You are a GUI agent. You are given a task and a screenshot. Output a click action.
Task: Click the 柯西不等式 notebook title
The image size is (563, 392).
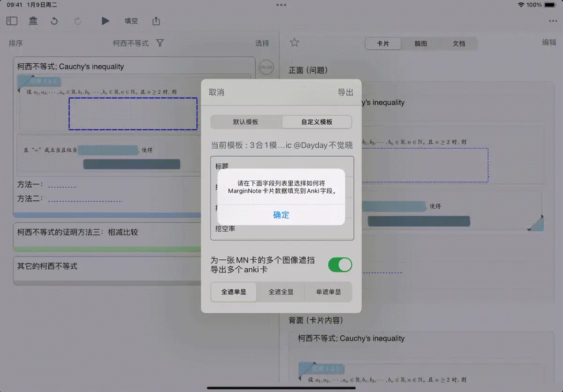[130, 43]
